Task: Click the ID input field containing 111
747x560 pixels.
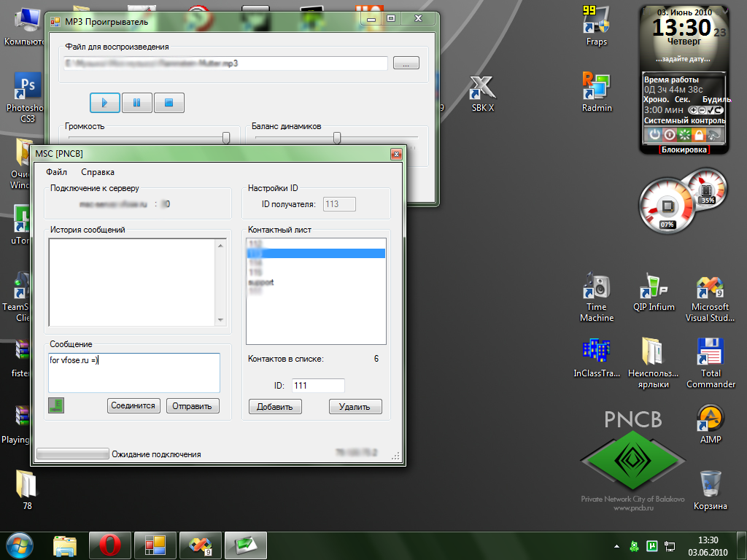Action: click(317, 386)
